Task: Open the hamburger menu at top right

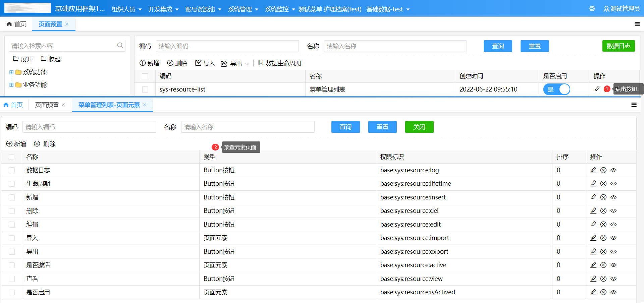Action: coord(638,24)
